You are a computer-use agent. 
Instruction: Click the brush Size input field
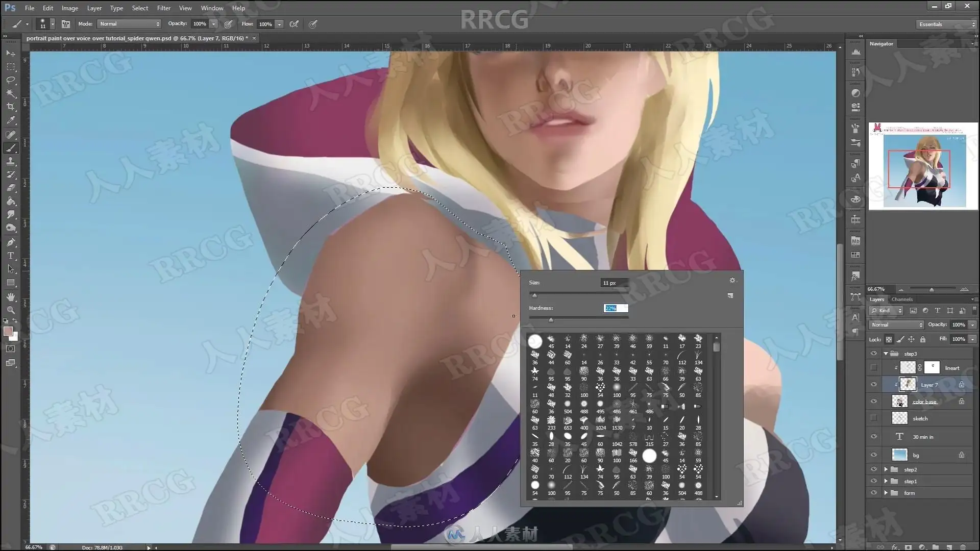[614, 283]
